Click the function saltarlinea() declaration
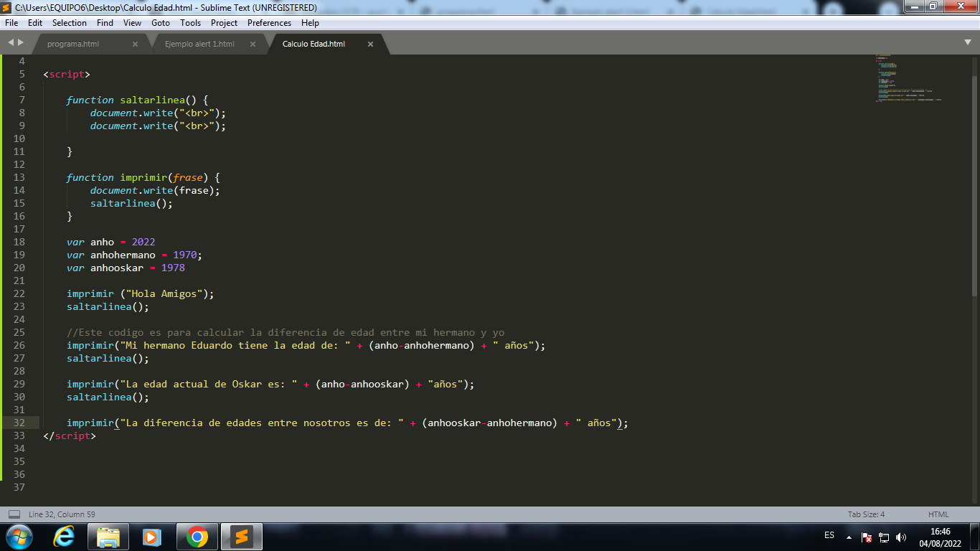The height and width of the screenshot is (551, 980). click(137, 100)
